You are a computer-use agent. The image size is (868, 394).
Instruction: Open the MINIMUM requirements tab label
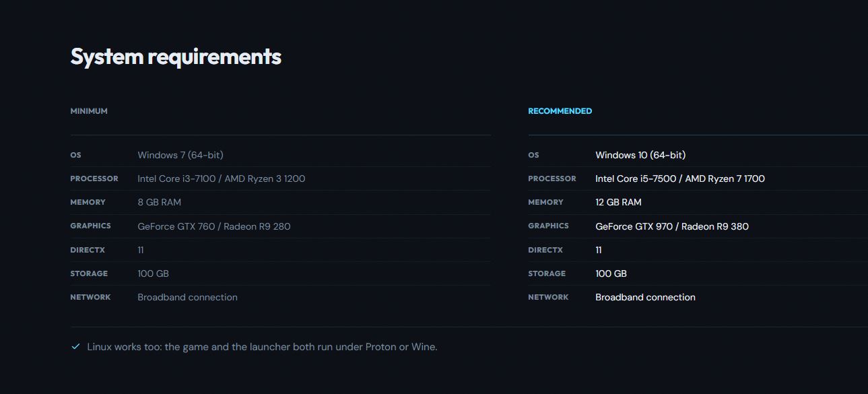(89, 111)
